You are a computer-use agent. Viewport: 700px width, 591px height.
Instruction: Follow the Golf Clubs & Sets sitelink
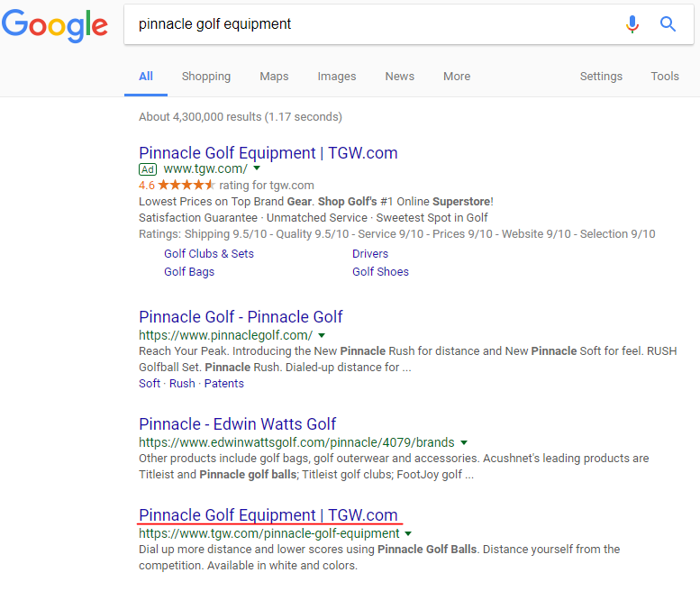pyautogui.click(x=209, y=254)
